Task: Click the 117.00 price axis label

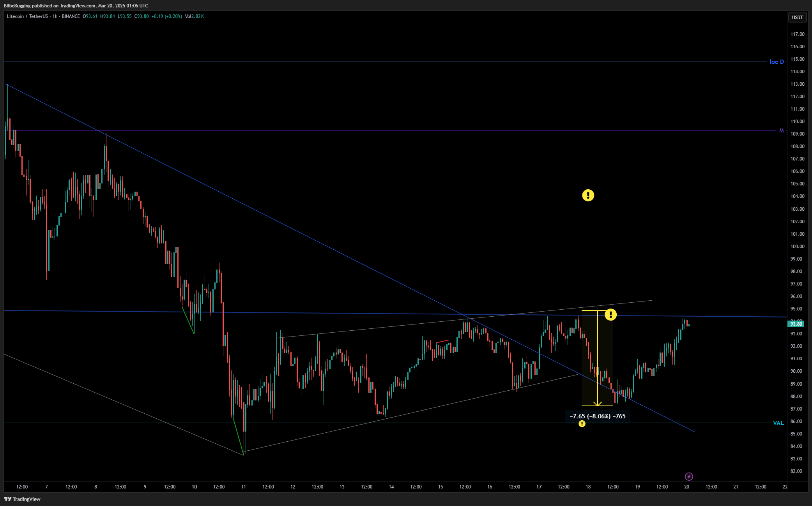Action: click(797, 34)
